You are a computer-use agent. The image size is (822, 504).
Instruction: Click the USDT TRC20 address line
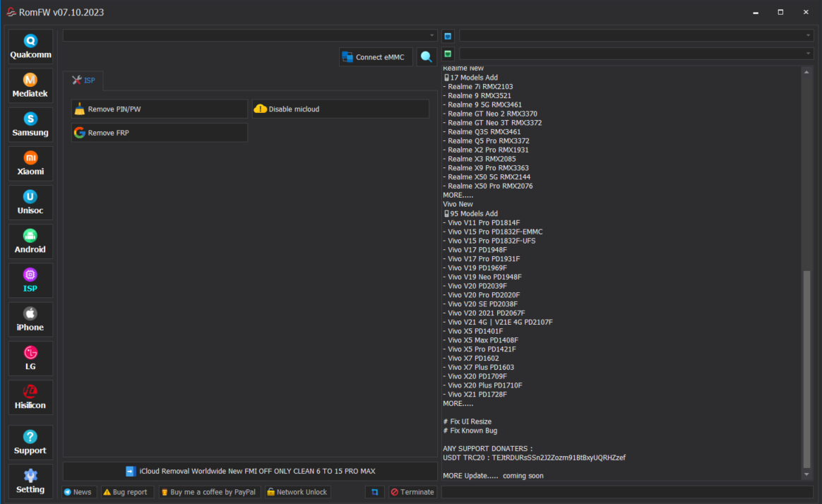tap(534, 457)
